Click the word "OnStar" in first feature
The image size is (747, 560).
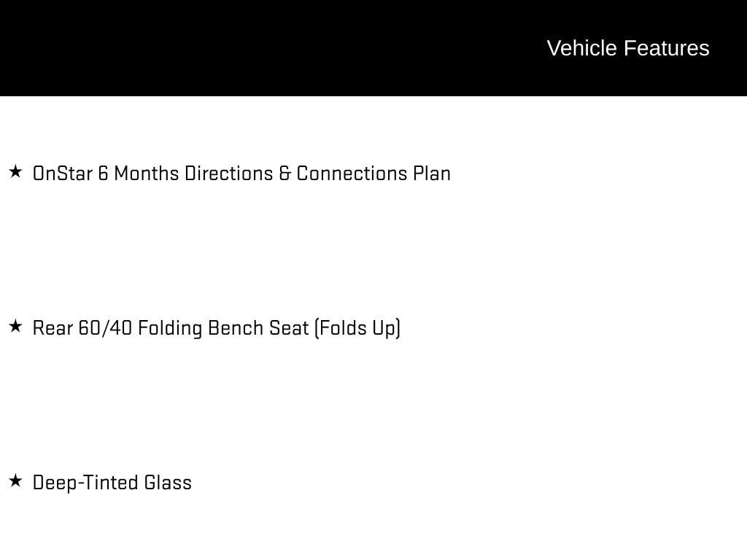coord(63,174)
